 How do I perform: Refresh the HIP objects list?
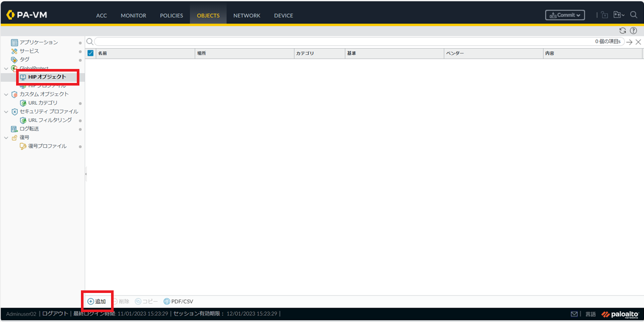pos(623,31)
